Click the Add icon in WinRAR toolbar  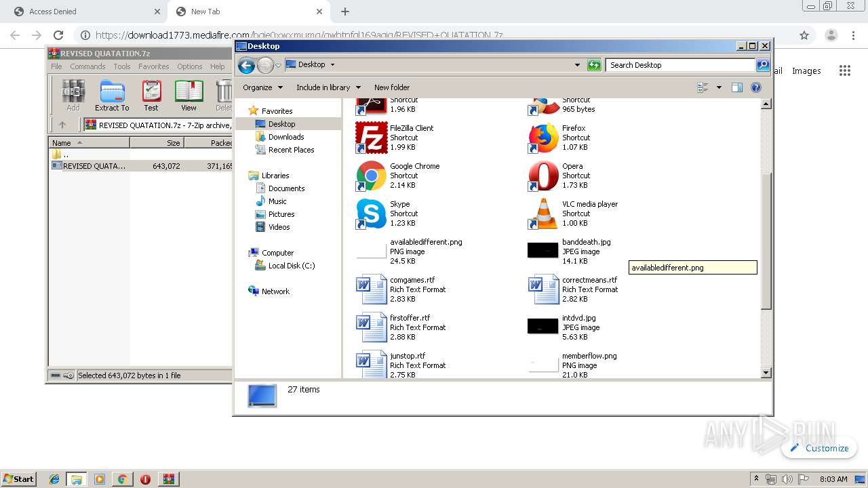coord(73,95)
